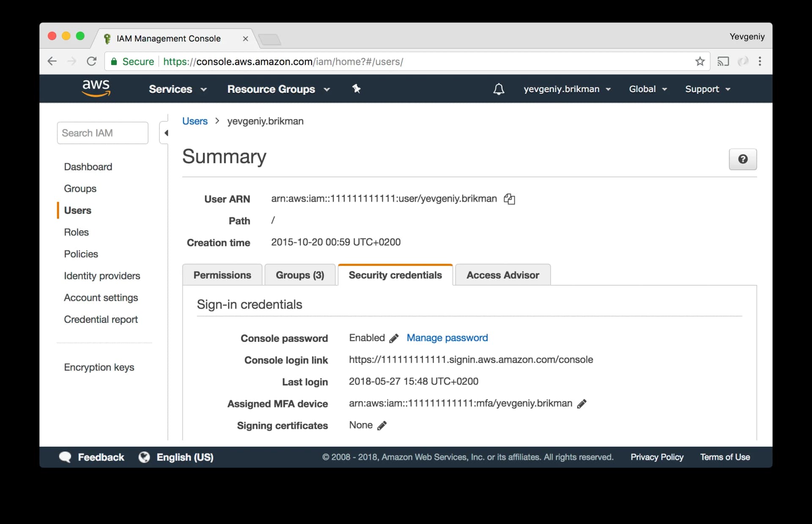Click the green Secure lock icon
Viewport: 812px width, 524px height.
pyautogui.click(x=114, y=62)
